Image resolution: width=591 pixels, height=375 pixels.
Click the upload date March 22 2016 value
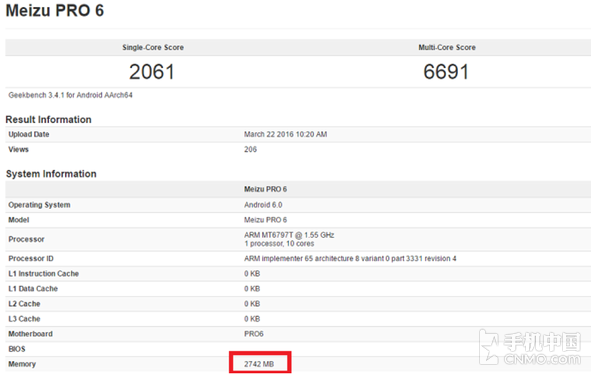click(x=285, y=134)
